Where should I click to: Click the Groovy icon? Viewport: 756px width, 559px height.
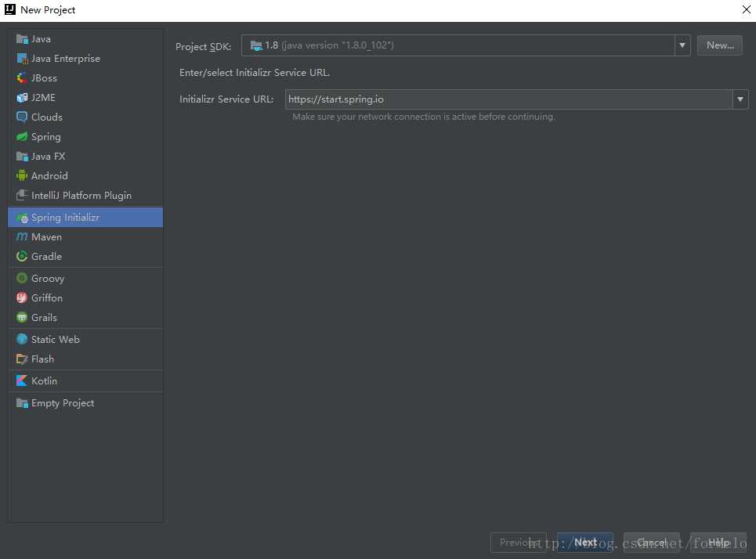pyautogui.click(x=22, y=279)
